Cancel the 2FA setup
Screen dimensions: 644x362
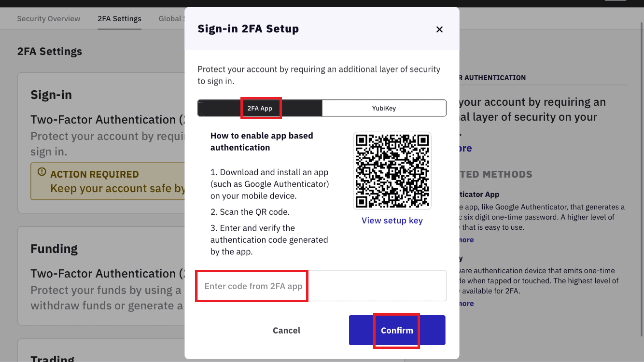point(286,330)
